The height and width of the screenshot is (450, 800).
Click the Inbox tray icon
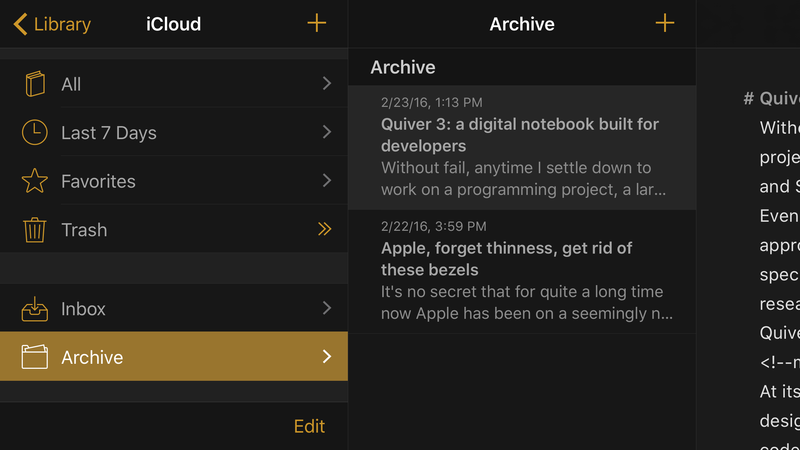point(35,309)
